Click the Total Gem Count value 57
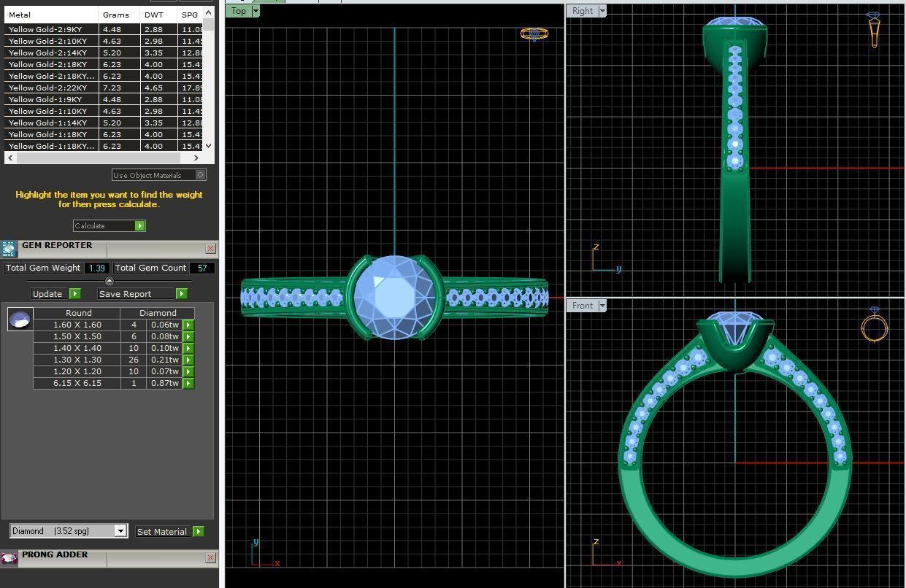 click(202, 268)
